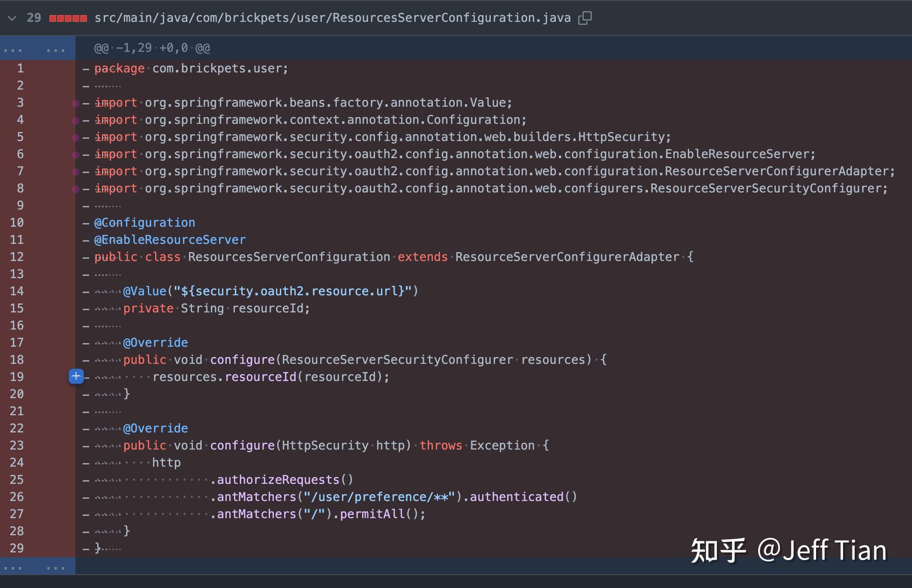Screen dimensions: 912x588
Task: Expand hidden lines above the hunk header
Action: coord(38,48)
